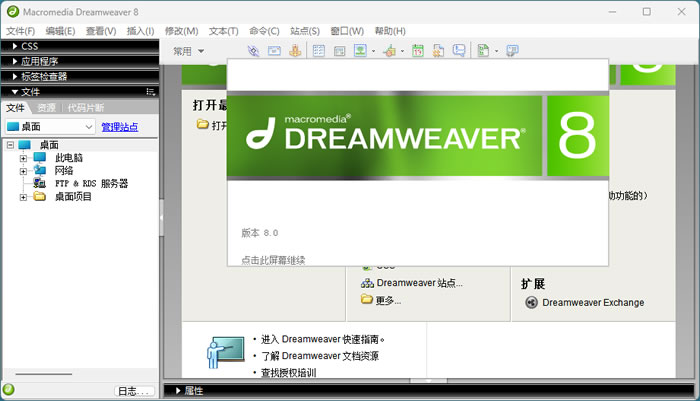Insert a Named Anchor from toolbar
The height and width of the screenshot is (401, 700).
295,51
